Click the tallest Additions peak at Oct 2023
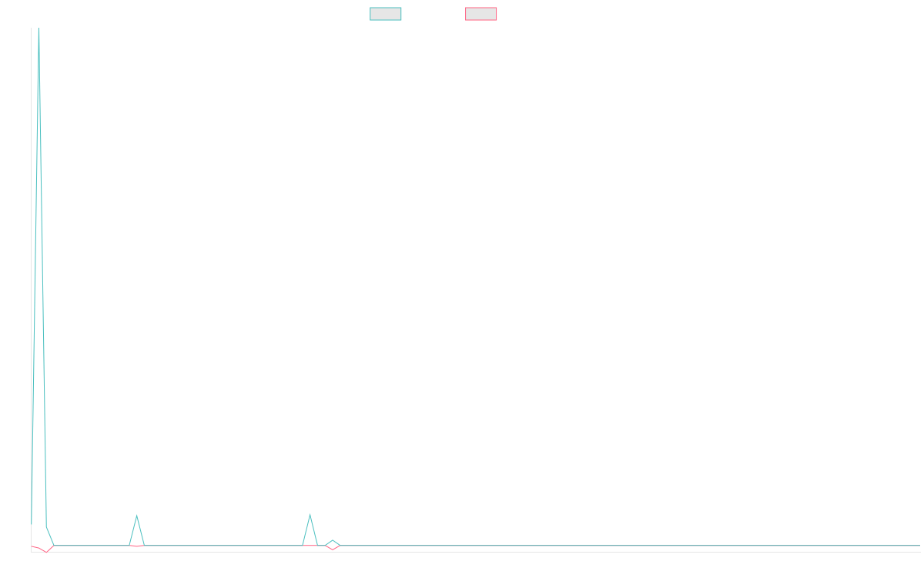Image resolution: width=924 pixels, height=578 pixels. (x=38, y=29)
